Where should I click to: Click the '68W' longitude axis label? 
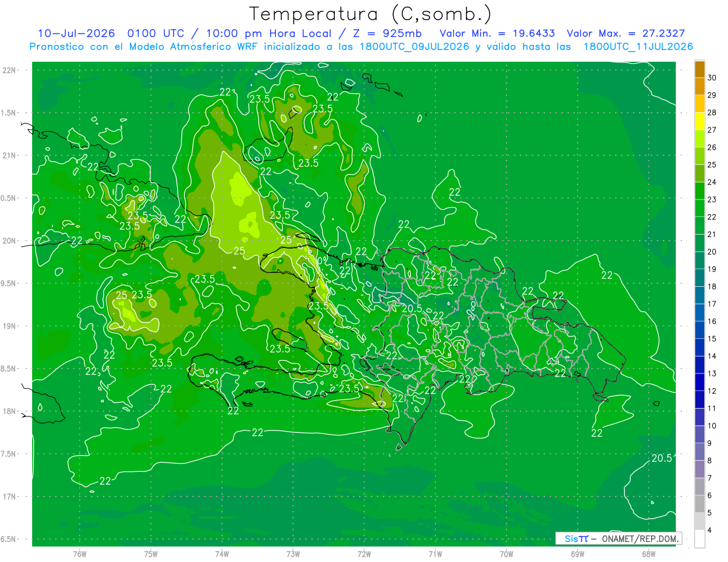649,554
